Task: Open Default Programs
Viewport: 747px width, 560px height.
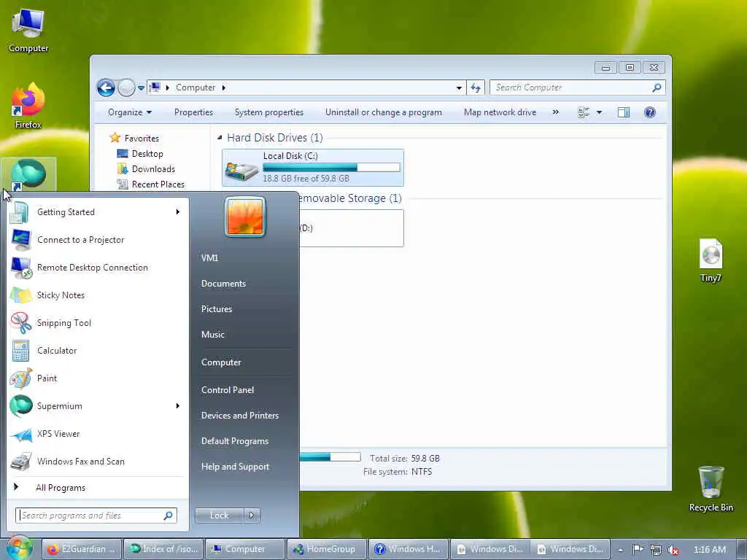Action: tap(235, 441)
